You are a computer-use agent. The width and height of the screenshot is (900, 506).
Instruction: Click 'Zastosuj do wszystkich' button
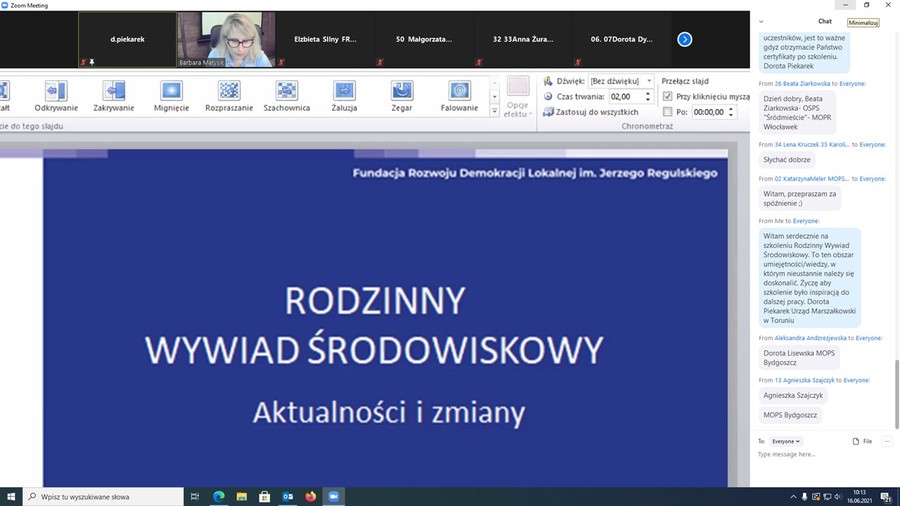(x=590, y=112)
